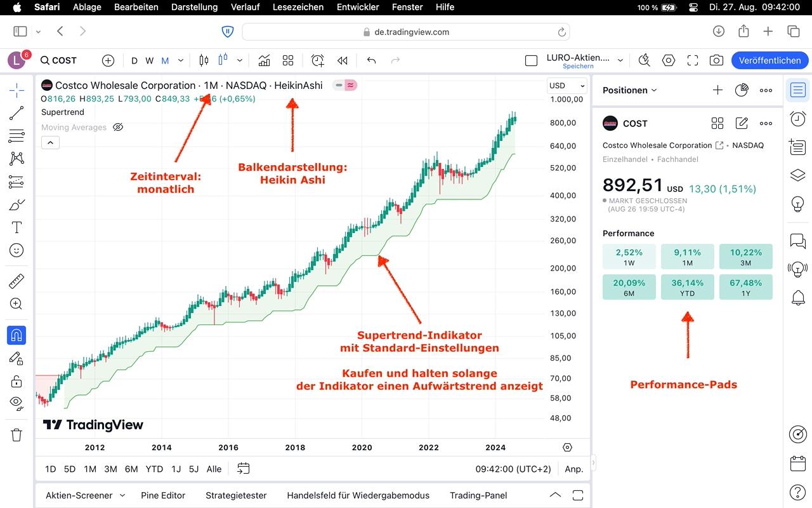Collapse the indicator legend chevron
The image size is (812, 508).
(50, 142)
